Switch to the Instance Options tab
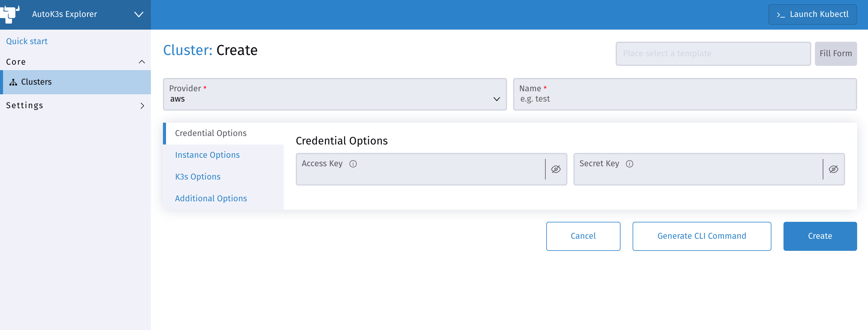Image resolution: width=868 pixels, height=330 pixels. pos(207,155)
